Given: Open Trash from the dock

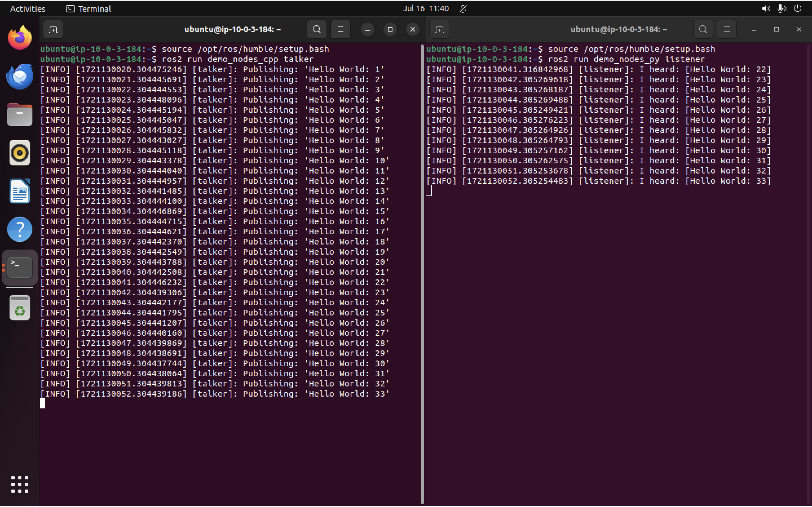Looking at the screenshot, I should (19, 308).
